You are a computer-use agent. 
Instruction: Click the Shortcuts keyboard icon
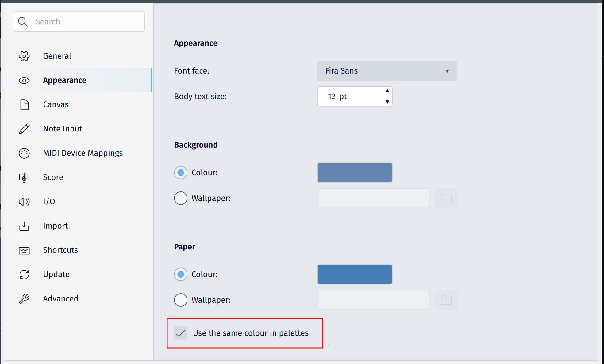pyautogui.click(x=24, y=250)
